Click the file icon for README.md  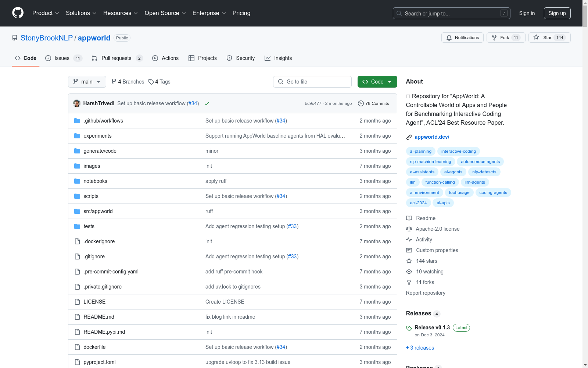coord(77,317)
